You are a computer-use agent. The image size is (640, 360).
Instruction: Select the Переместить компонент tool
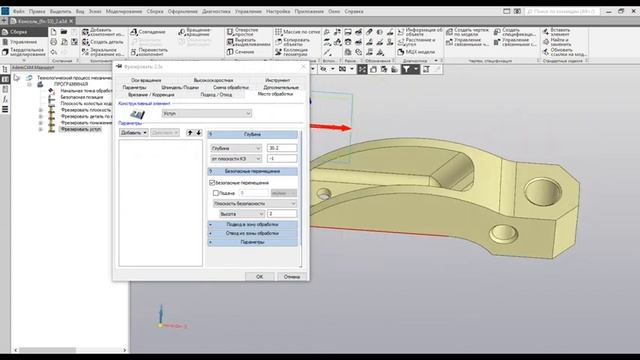point(149,52)
